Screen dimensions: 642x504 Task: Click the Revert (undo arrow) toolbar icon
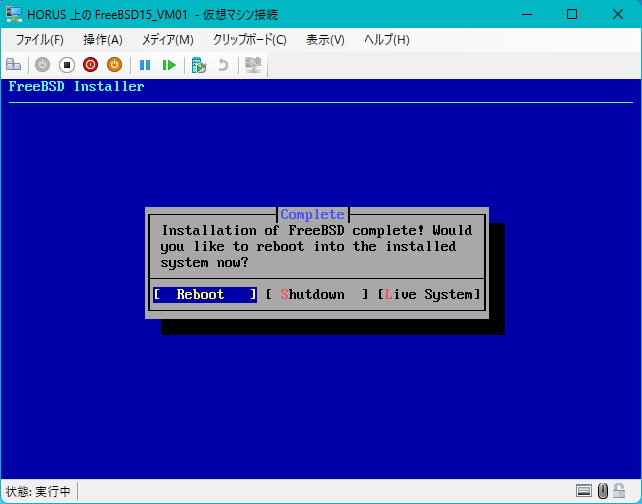[223, 65]
